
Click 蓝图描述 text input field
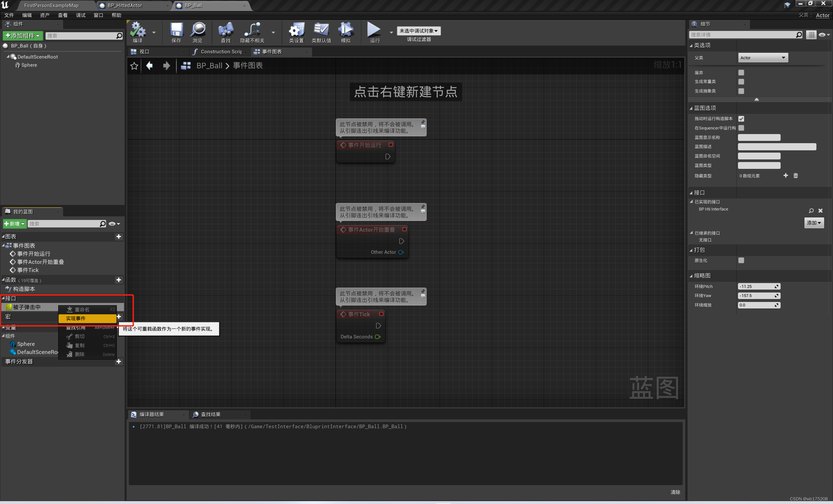(777, 147)
